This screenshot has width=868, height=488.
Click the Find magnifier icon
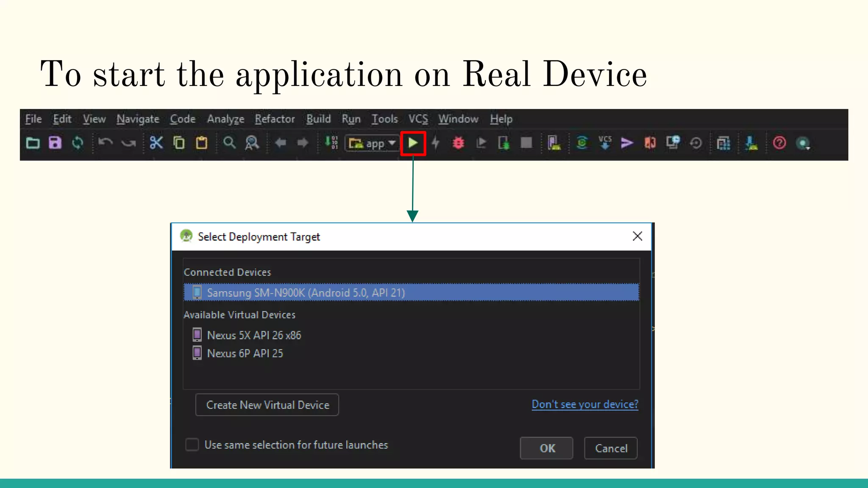point(229,143)
